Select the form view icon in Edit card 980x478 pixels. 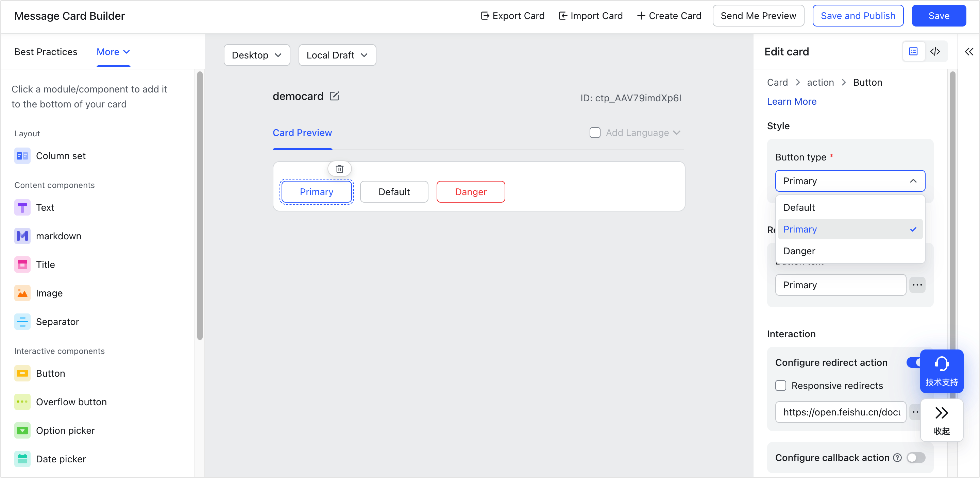tap(913, 51)
